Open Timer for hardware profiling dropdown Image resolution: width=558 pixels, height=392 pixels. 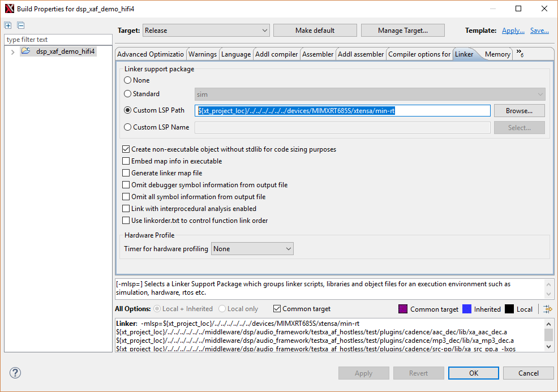pyautogui.click(x=252, y=249)
